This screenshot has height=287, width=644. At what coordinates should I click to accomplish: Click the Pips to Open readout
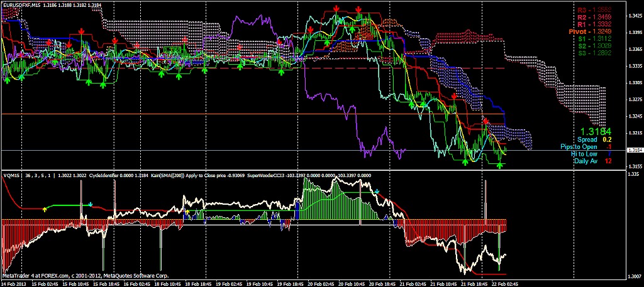pos(586,147)
